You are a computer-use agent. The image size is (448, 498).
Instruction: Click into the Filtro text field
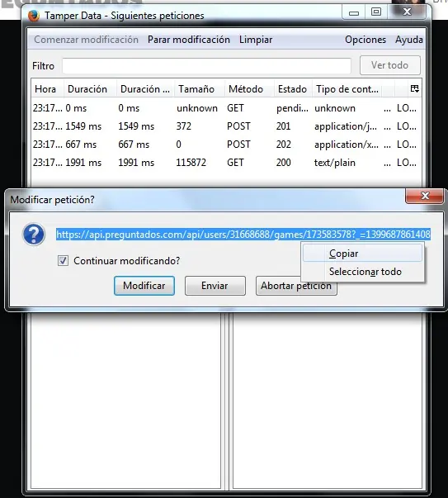(x=206, y=66)
